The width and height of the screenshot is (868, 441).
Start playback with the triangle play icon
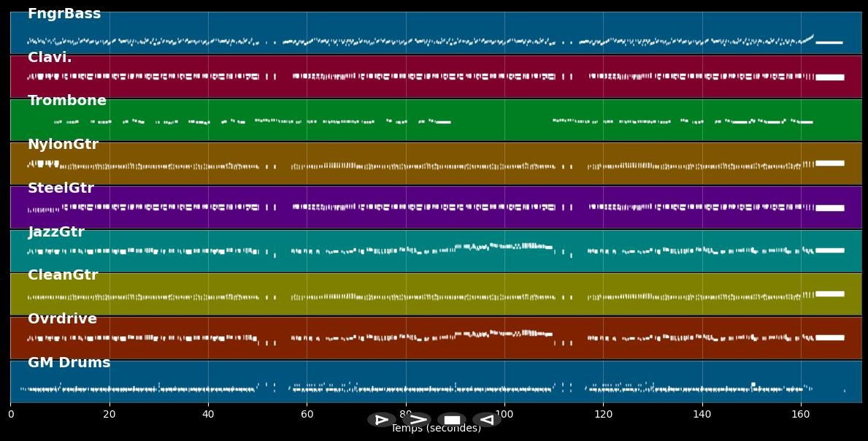[x=381, y=420]
